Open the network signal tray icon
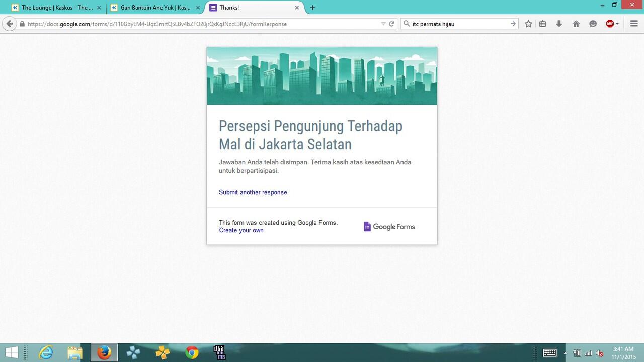This screenshot has width=644, height=362. pos(588,353)
